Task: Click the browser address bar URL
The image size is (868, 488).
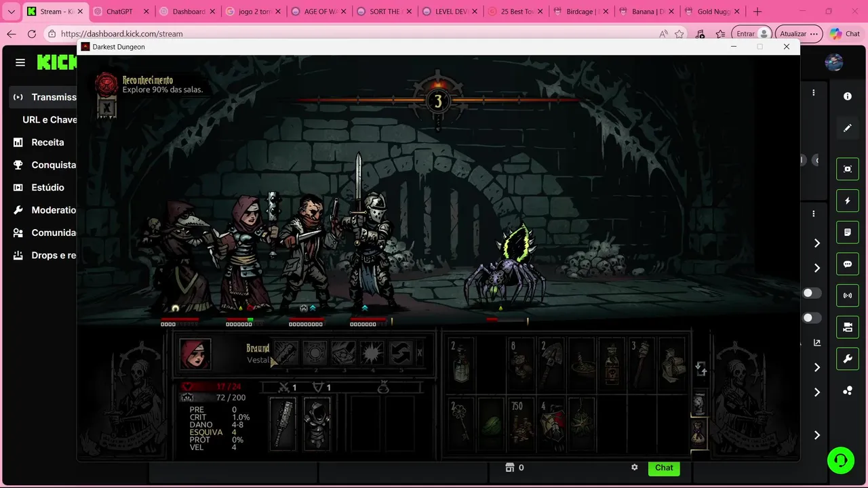Action: (121, 34)
